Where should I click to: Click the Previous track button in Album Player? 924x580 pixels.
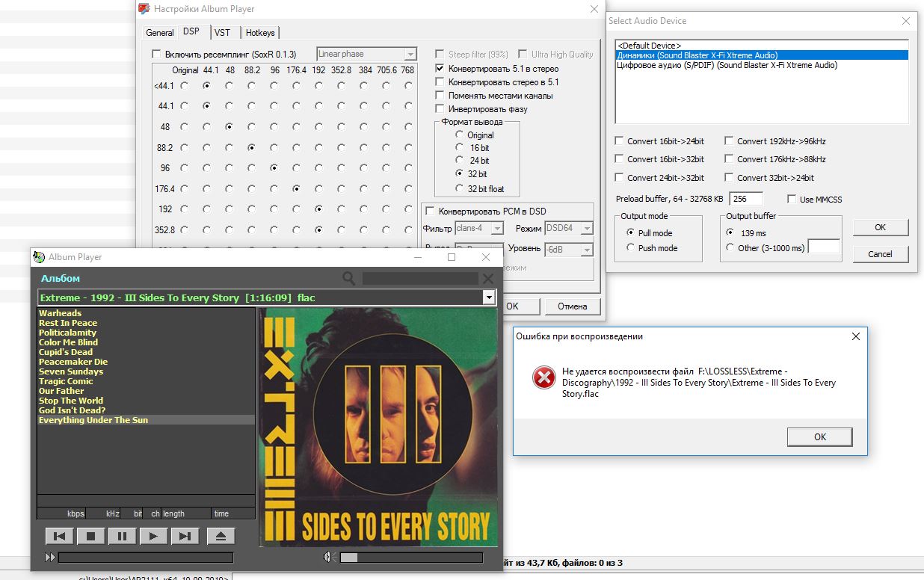tap(59, 536)
